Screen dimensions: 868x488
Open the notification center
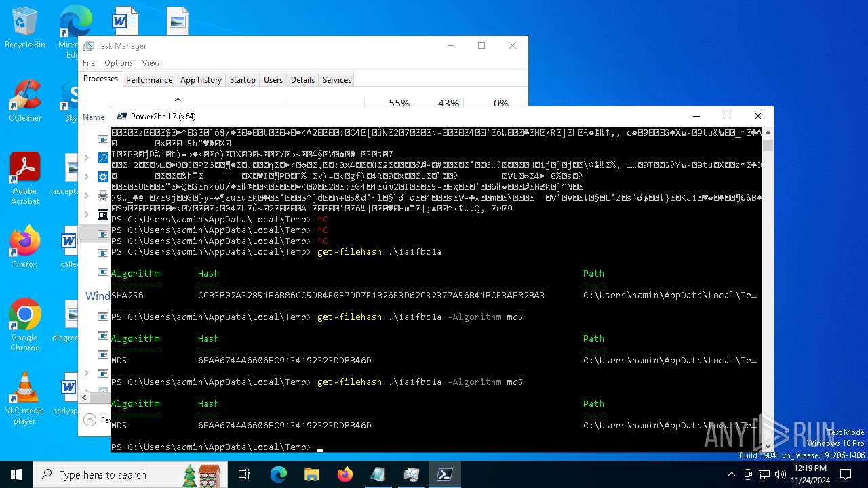click(x=845, y=474)
